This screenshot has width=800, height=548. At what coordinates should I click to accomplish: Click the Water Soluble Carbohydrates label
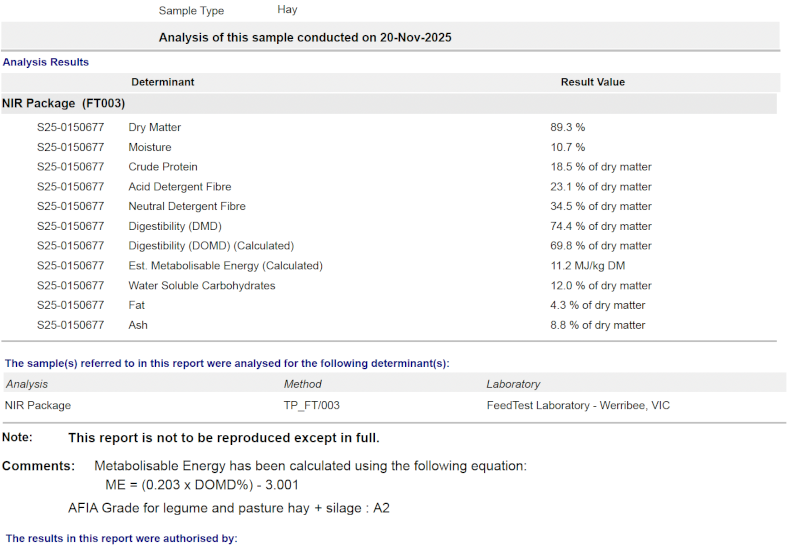[x=201, y=286]
